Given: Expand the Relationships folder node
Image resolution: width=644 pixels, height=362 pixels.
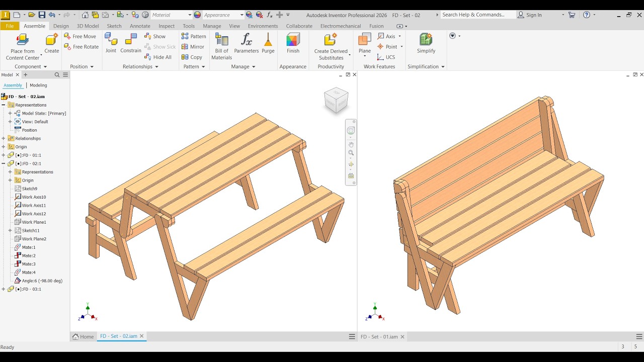Looking at the screenshot, I should 4,138.
